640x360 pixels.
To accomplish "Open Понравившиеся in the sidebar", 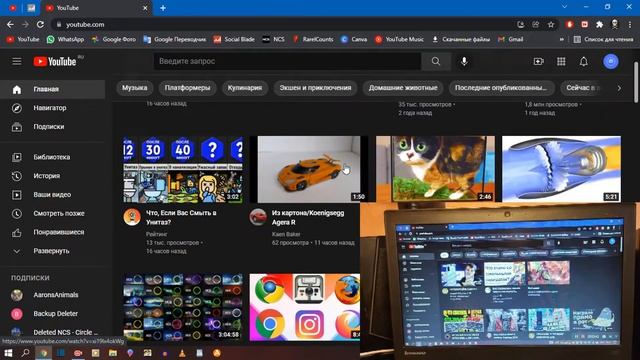I will point(52,232).
